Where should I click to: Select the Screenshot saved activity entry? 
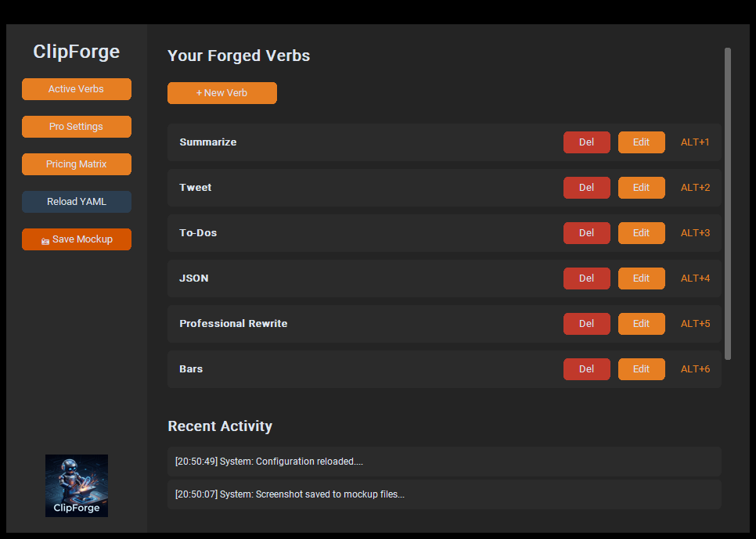coord(444,494)
